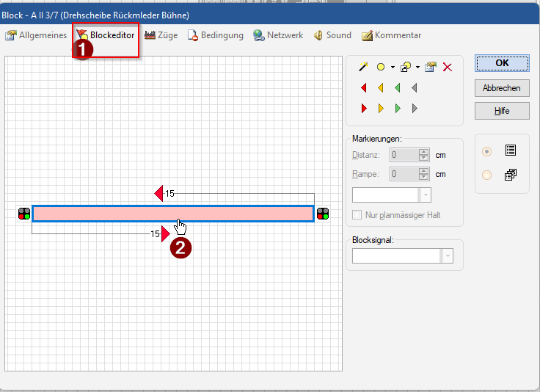The height and width of the screenshot is (392, 540).
Task: Select the yellow left-pointing brake marker
Action: point(381,88)
